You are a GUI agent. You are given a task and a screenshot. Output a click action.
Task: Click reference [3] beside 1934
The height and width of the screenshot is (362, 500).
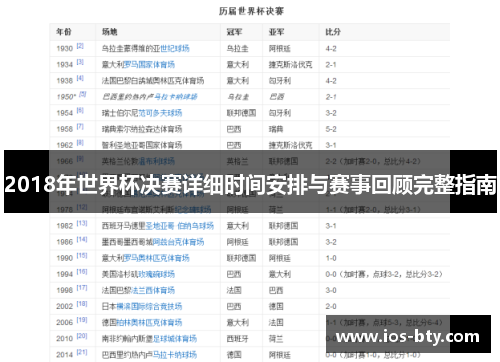pyautogui.click(x=80, y=62)
